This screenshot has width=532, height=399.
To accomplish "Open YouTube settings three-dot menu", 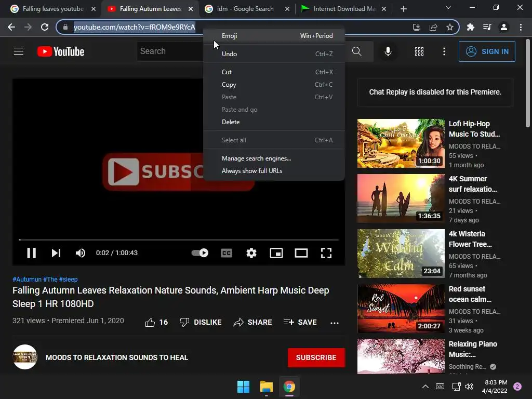I will [x=444, y=51].
